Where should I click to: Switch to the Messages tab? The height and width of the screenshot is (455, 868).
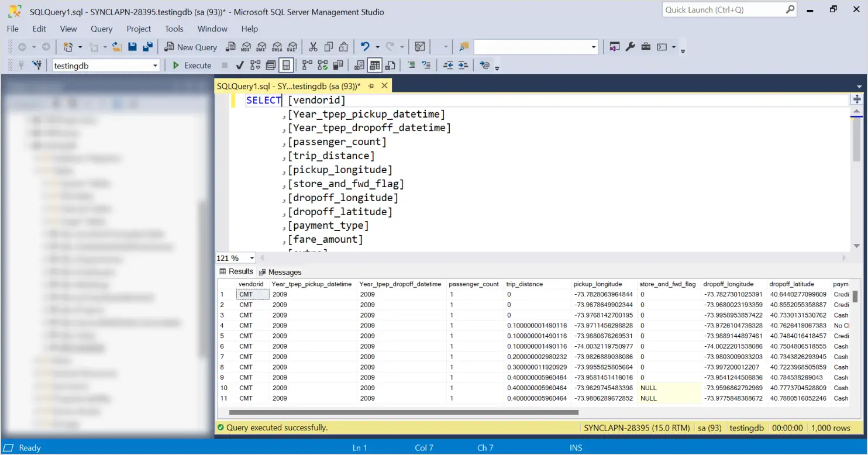pos(280,272)
